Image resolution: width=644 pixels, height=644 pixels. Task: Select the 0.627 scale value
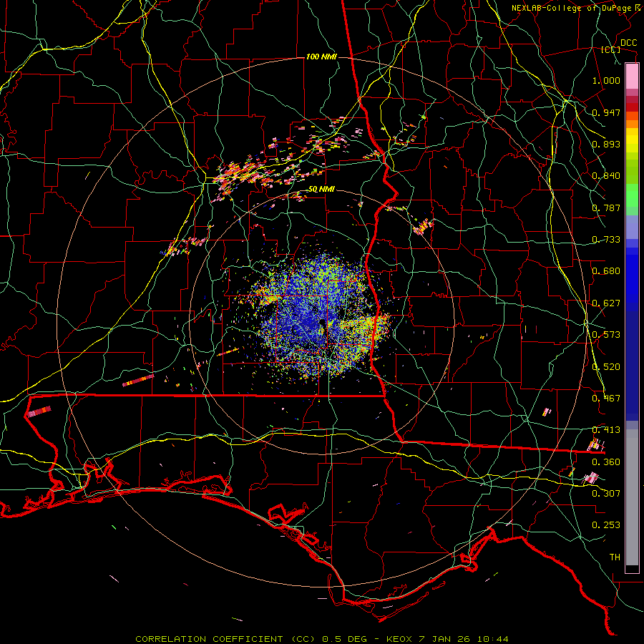(606, 303)
